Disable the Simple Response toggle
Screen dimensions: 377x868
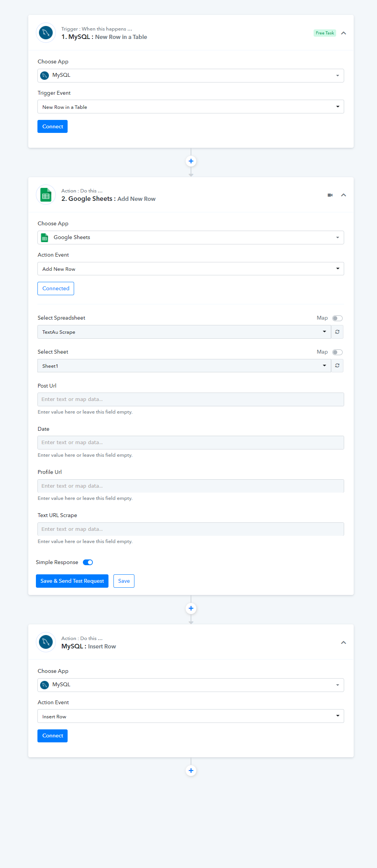[88, 562]
